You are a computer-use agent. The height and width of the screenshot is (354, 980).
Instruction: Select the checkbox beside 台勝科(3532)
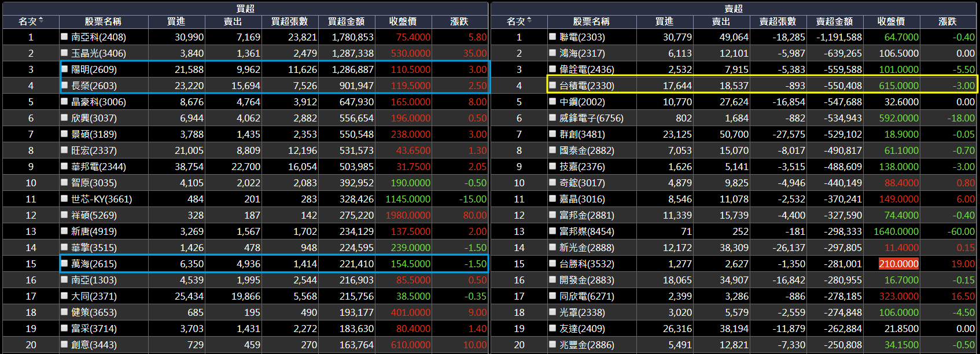(x=552, y=263)
